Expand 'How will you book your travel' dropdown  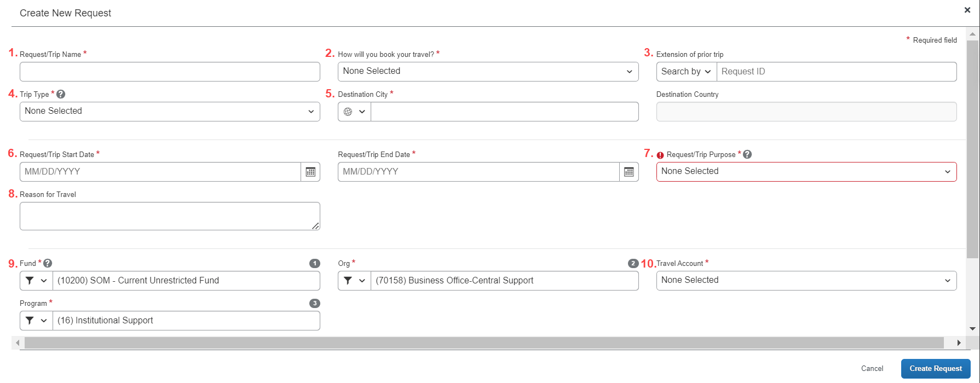[488, 71]
